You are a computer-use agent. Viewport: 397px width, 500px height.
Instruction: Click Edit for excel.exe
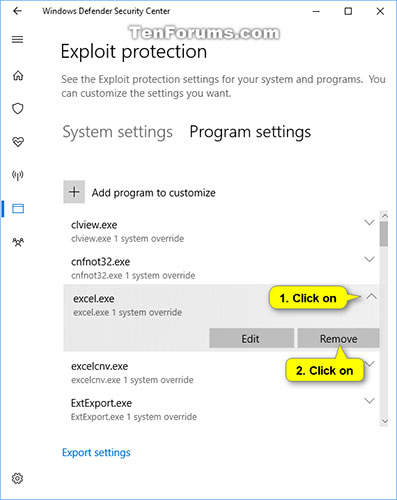click(251, 338)
